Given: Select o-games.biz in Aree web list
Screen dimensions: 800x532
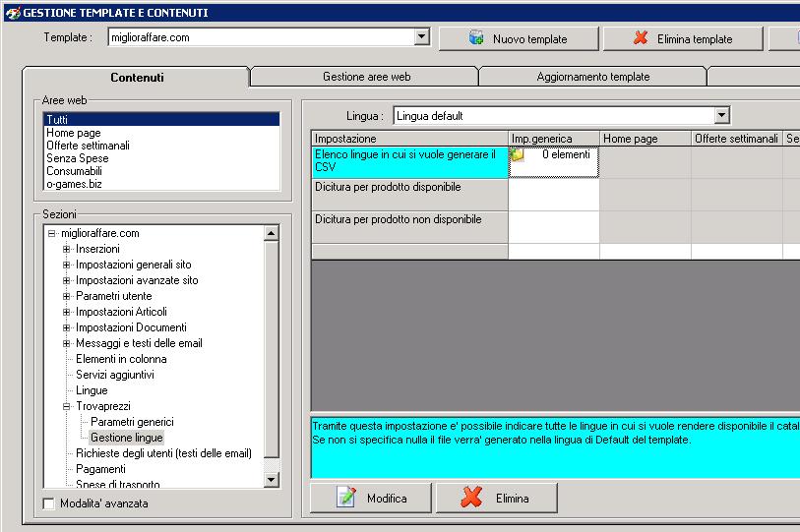Looking at the screenshot, I should (x=161, y=184).
